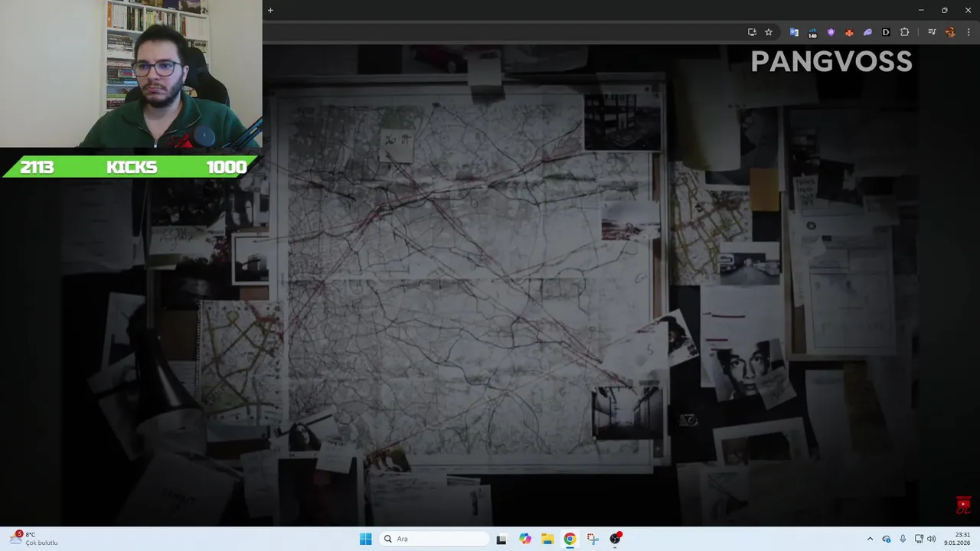Click the PANGVOSS title text
The image size is (980, 551).
[831, 62]
